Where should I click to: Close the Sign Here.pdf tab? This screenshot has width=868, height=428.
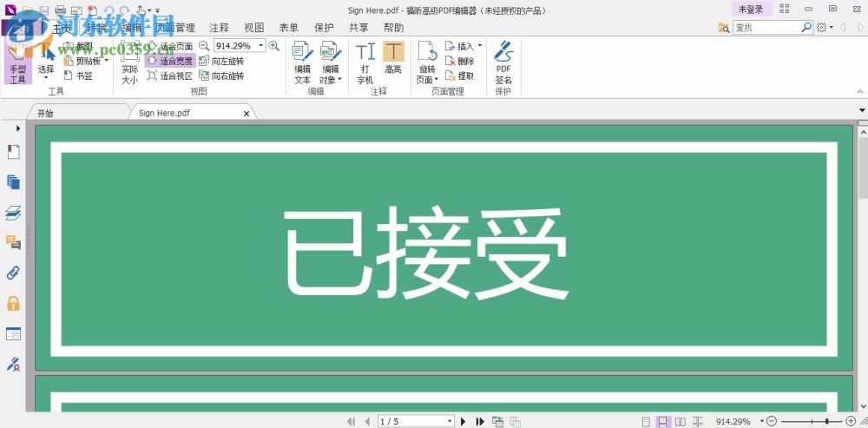247,114
